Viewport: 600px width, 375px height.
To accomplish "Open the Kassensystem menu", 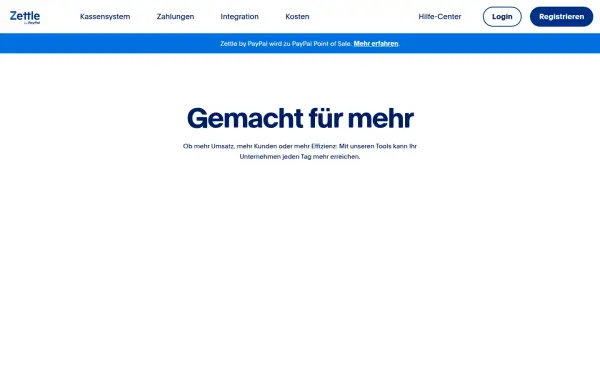I will [x=105, y=17].
